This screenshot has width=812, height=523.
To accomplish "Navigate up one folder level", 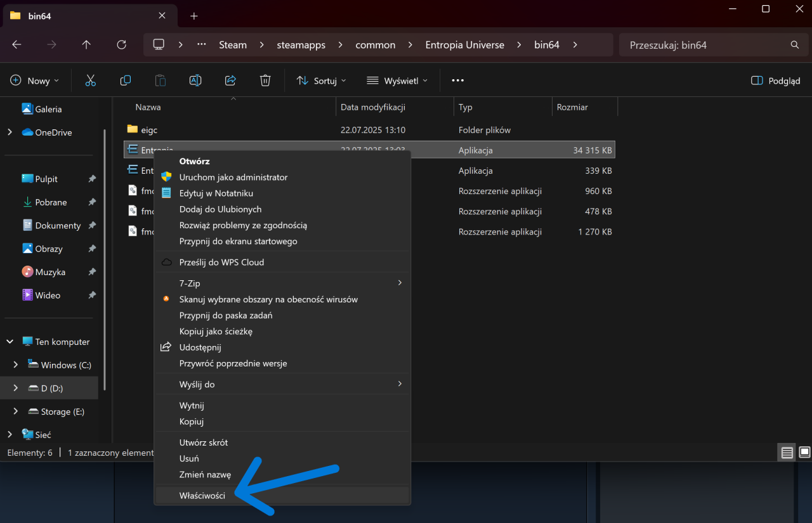I will coord(86,45).
